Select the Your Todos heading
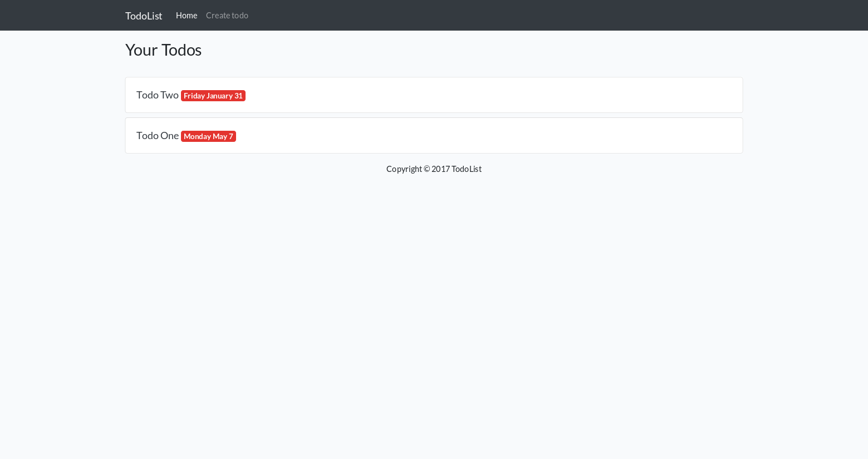 (x=163, y=50)
